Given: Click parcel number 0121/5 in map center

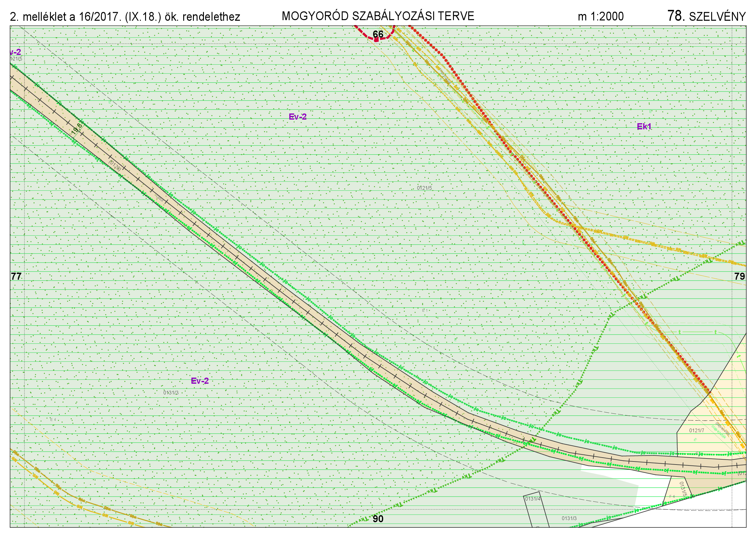Looking at the screenshot, I should click(x=424, y=188).
